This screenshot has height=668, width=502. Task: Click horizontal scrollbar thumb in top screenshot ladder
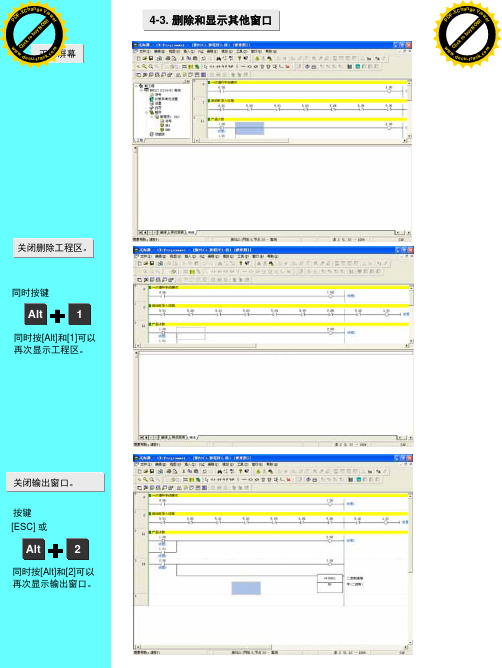pyautogui.click(x=243, y=140)
